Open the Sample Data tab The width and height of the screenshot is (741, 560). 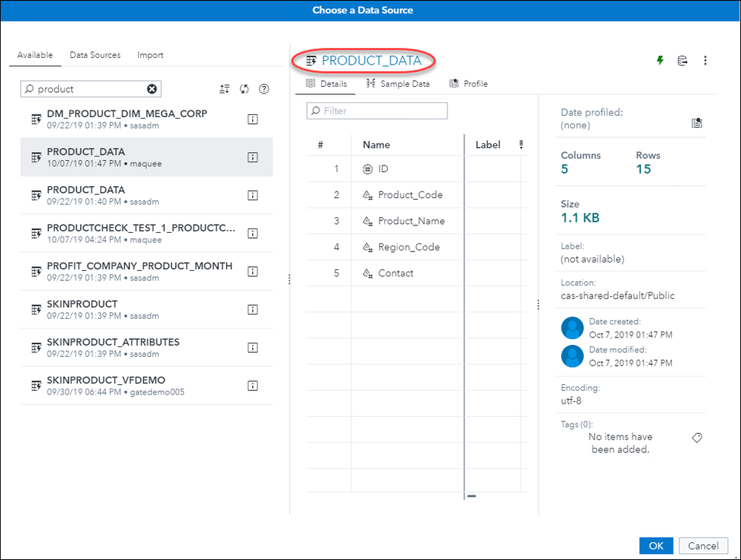click(398, 84)
